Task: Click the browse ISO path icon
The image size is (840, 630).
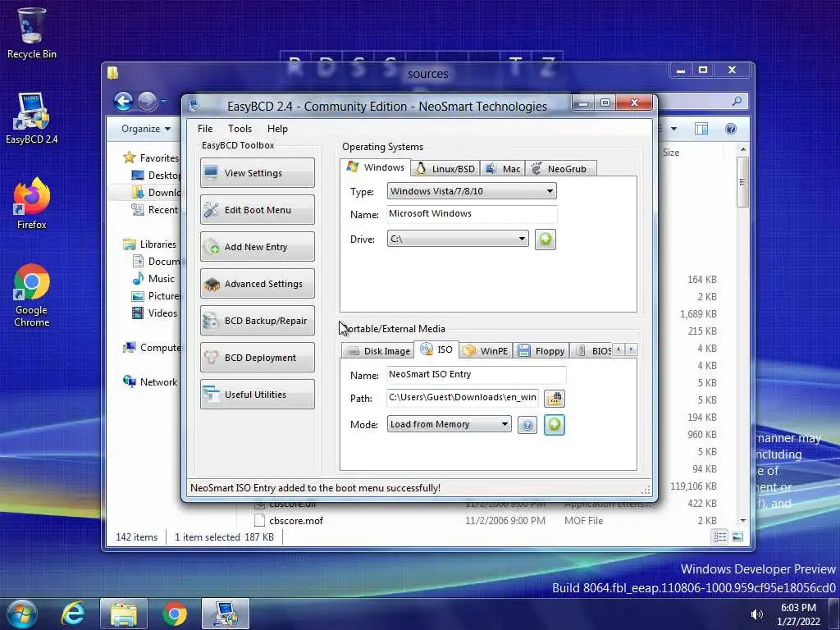Action: [555, 398]
